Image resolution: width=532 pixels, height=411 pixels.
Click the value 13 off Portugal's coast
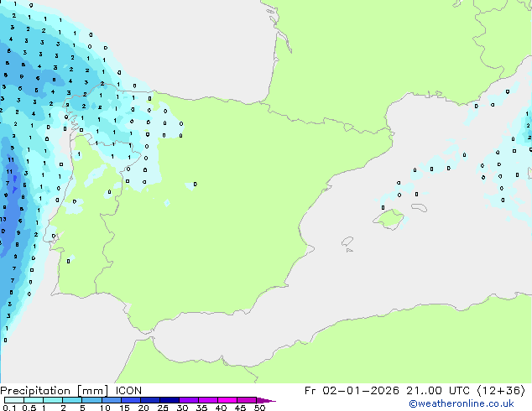[3, 220]
